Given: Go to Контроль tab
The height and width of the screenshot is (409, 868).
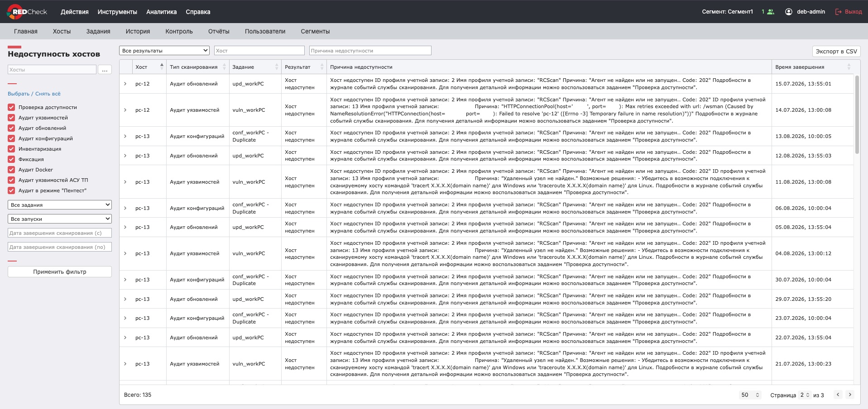Looking at the screenshot, I should click(179, 31).
